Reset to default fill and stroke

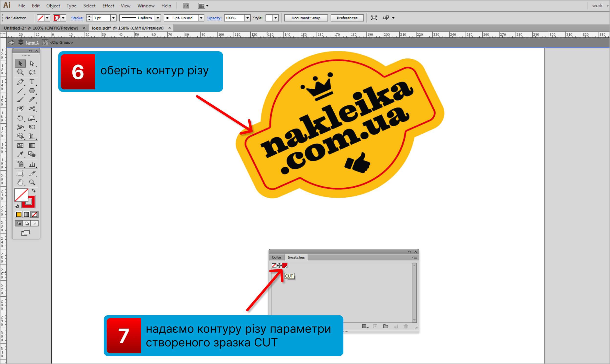tap(17, 206)
